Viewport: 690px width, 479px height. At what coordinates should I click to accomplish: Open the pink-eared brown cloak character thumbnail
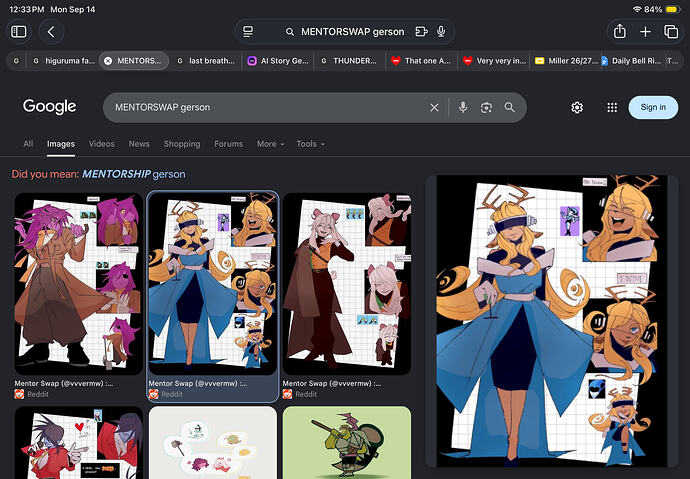click(347, 284)
